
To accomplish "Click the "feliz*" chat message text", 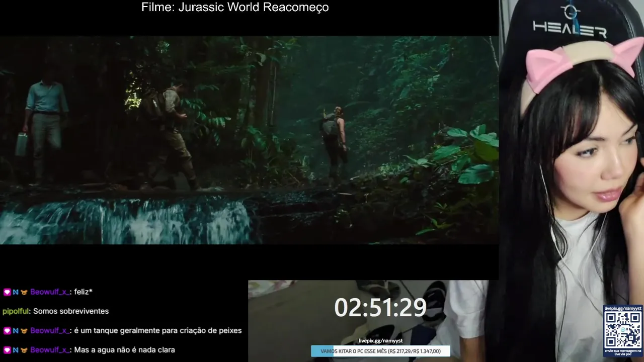I will coord(83,292).
